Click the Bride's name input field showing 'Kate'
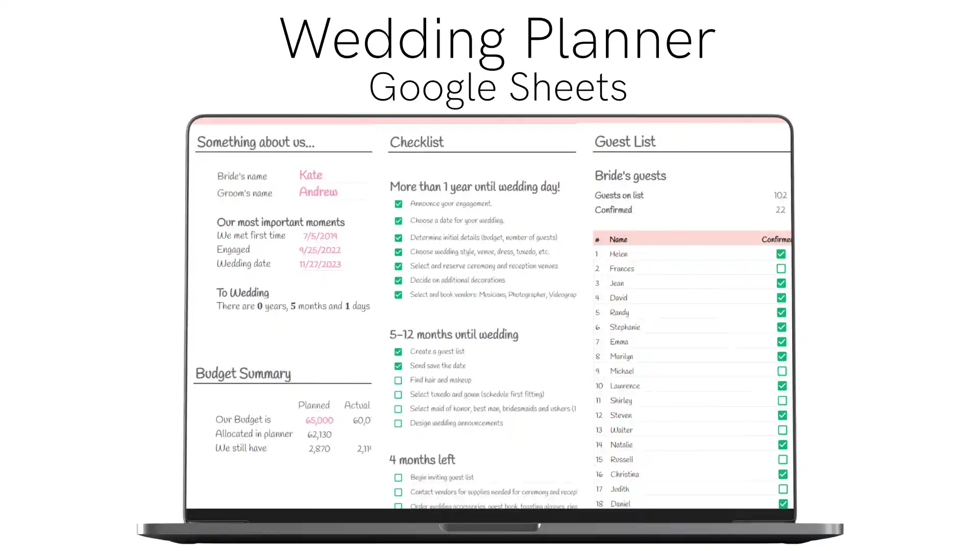 (x=310, y=175)
